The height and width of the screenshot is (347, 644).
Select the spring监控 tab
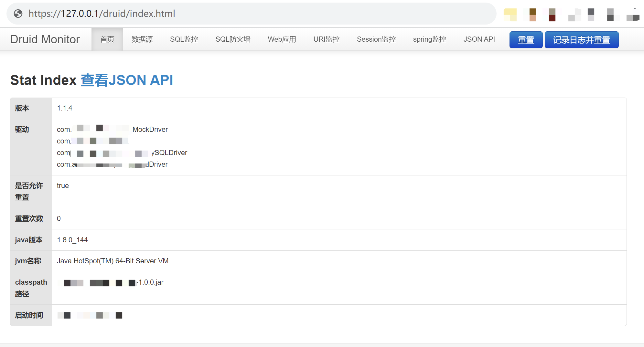(429, 39)
